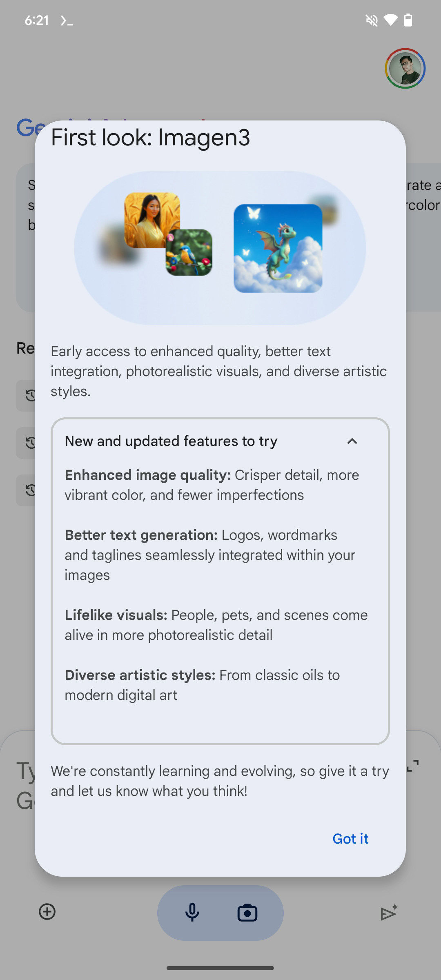
Task: Tap the expand fullscreen input icon
Action: pos(413,766)
